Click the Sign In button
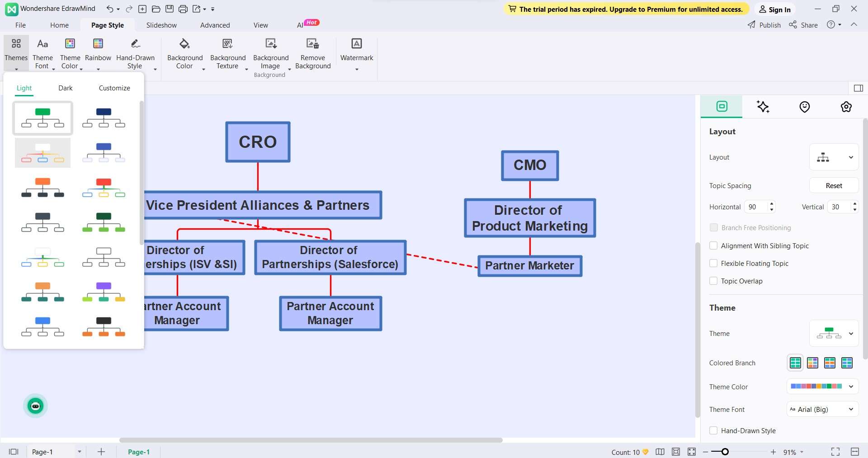The width and height of the screenshot is (868, 458). pos(775,9)
